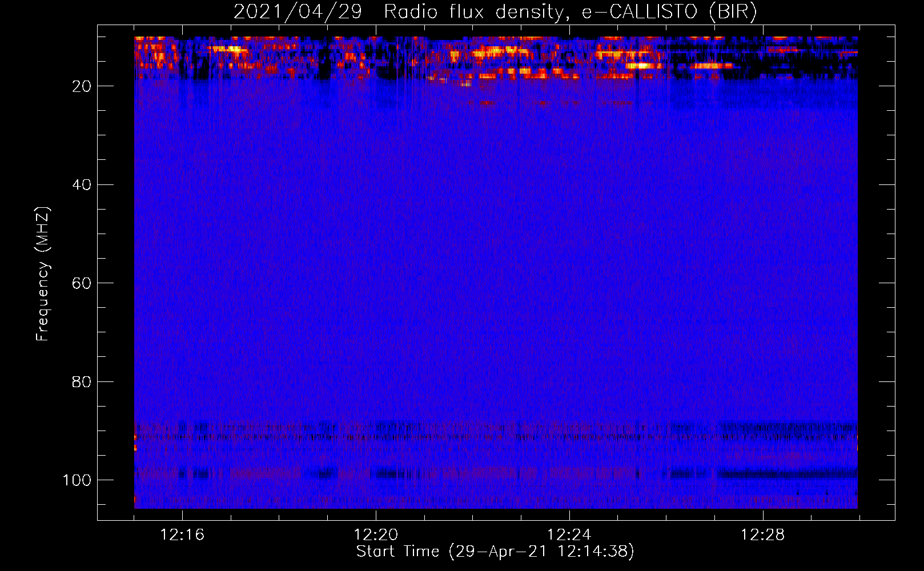Click the 40 MHz frequency tick label
Viewport: 924px width, 571px height.
tap(82, 184)
